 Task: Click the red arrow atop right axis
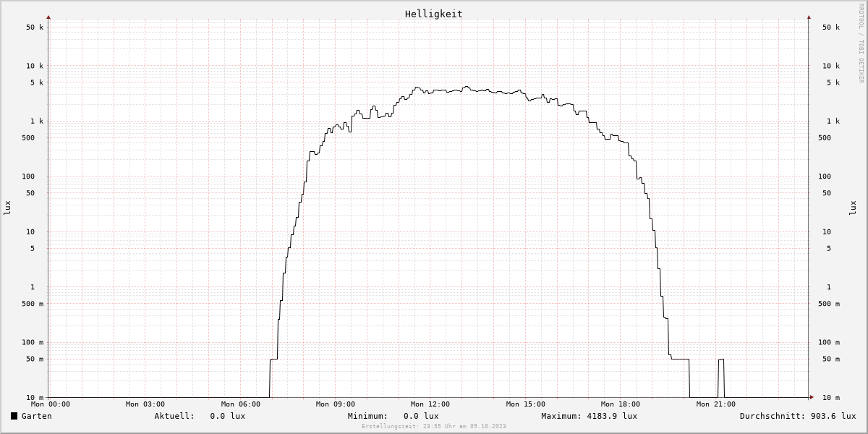(x=809, y=17)
